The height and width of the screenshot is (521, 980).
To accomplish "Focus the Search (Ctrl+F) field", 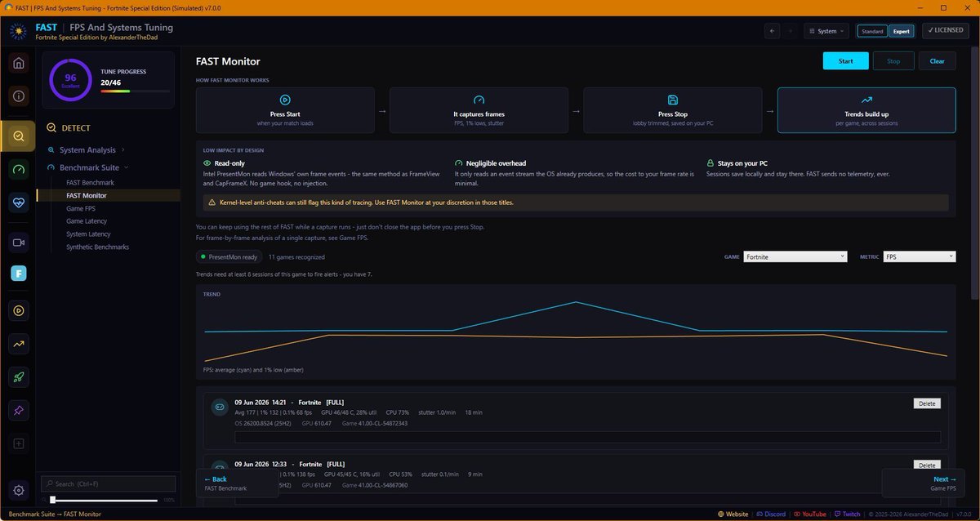I will (x=108, y=484).
